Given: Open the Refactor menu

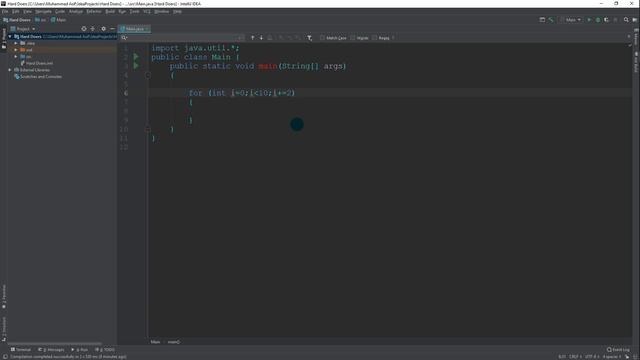Looking at the screenshot, I should 94,11.
